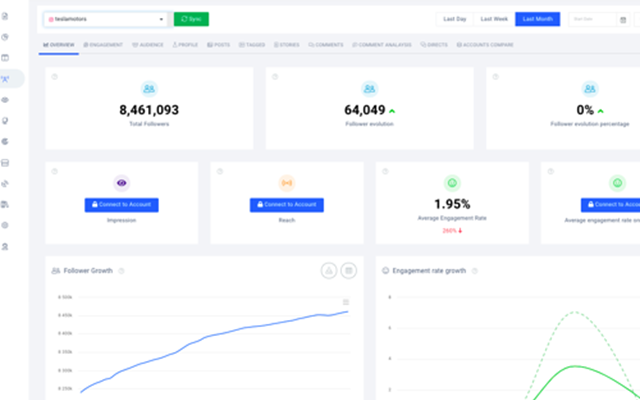Click the Start Date input field

(x=593, y=19)
